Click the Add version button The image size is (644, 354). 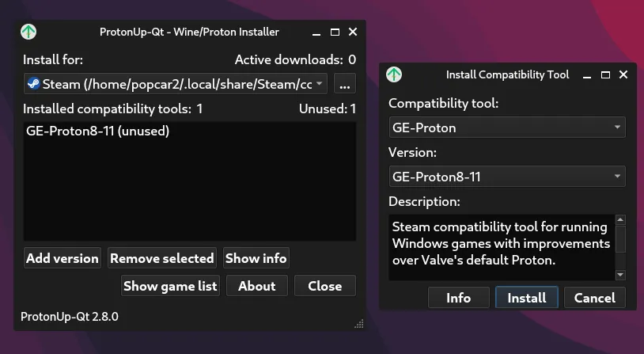63,258
